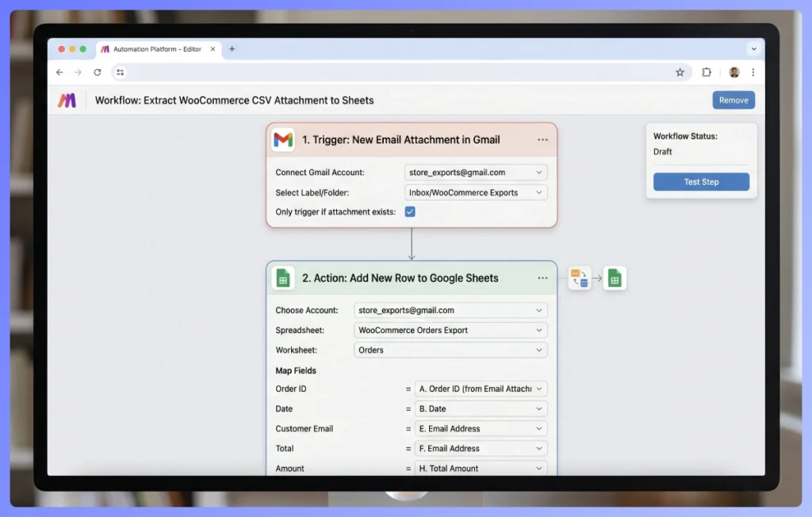Click inside the browser address bar
This screenshot has width=812, height=517.
(x=357, y=72)
